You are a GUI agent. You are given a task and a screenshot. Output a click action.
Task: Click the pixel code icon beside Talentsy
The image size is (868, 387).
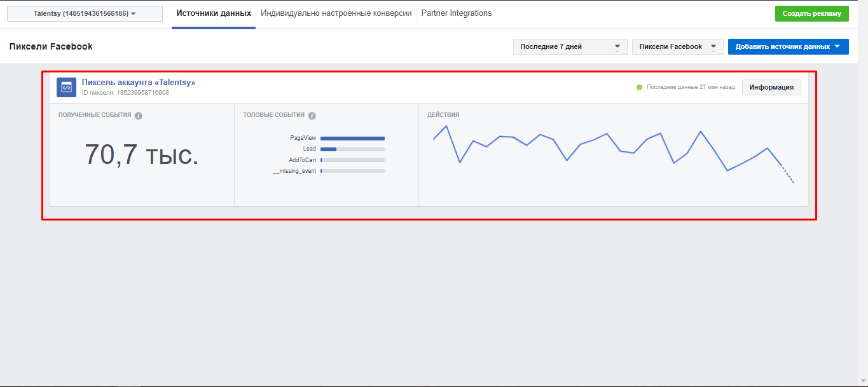pos(66,87)
